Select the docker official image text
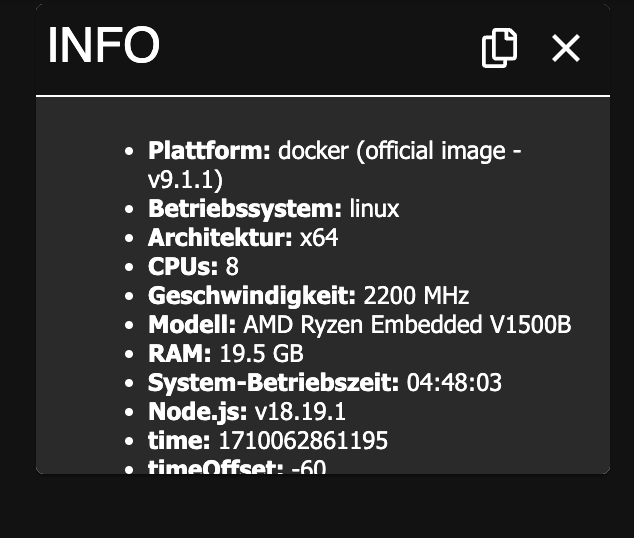The width and height of the screenshot is (634, 538). coord(399,151)
